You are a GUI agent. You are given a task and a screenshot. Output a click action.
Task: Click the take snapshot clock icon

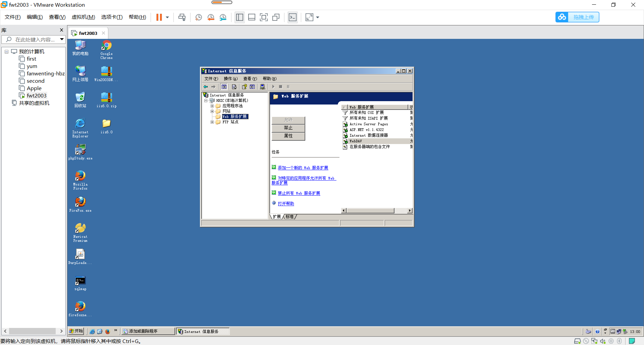pos(199,17)
